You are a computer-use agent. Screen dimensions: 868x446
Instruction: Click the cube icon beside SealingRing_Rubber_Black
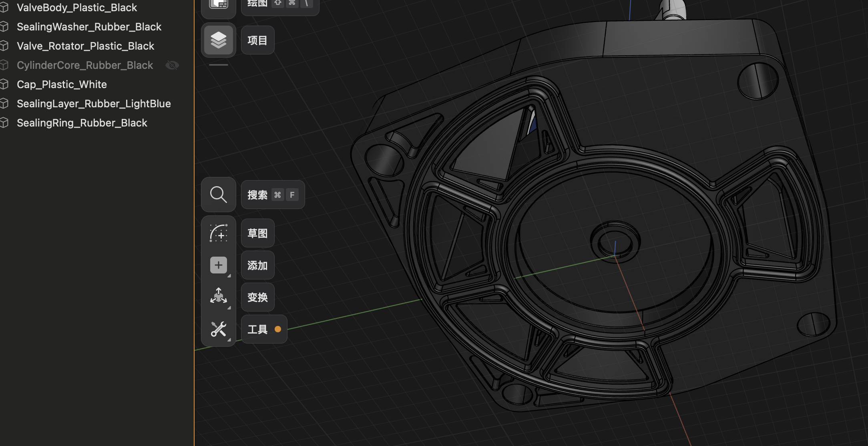pyautogui.click(x=4, y=123)
